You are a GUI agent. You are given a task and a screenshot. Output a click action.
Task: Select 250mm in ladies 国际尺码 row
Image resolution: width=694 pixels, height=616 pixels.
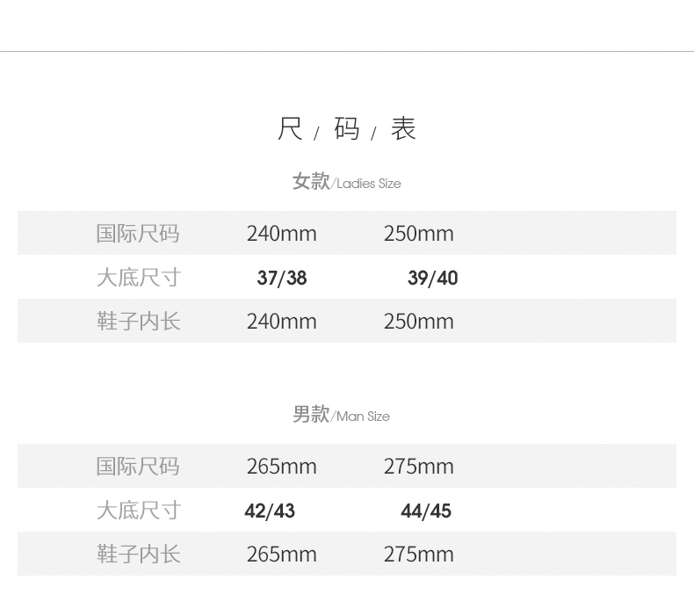(x=418, y=234)
